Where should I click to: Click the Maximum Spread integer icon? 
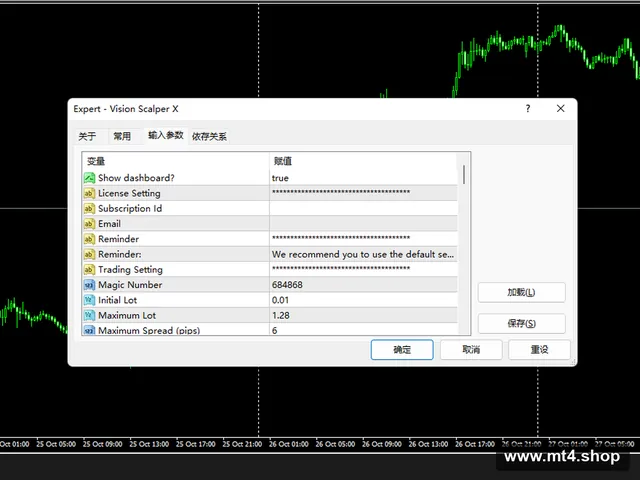pyautogui.click(x=89, y=330)
